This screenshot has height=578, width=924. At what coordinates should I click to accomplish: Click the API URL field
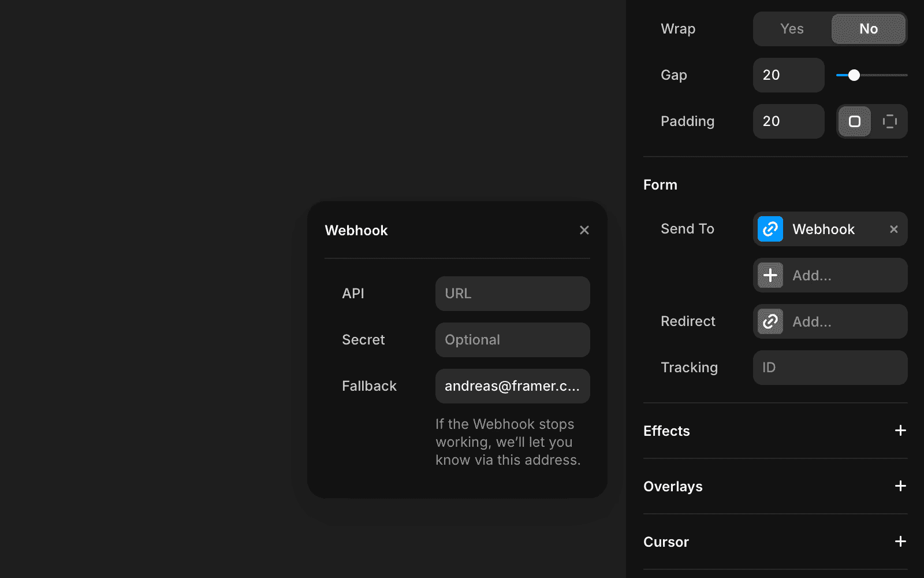pyautogui.click(x=512, y=294)
